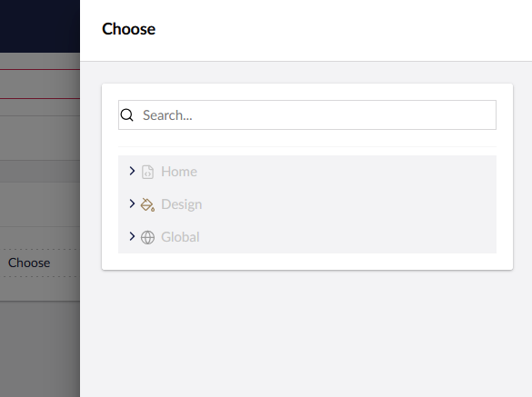
Task: Expand the Design tree node
Action: pos(132,203)
